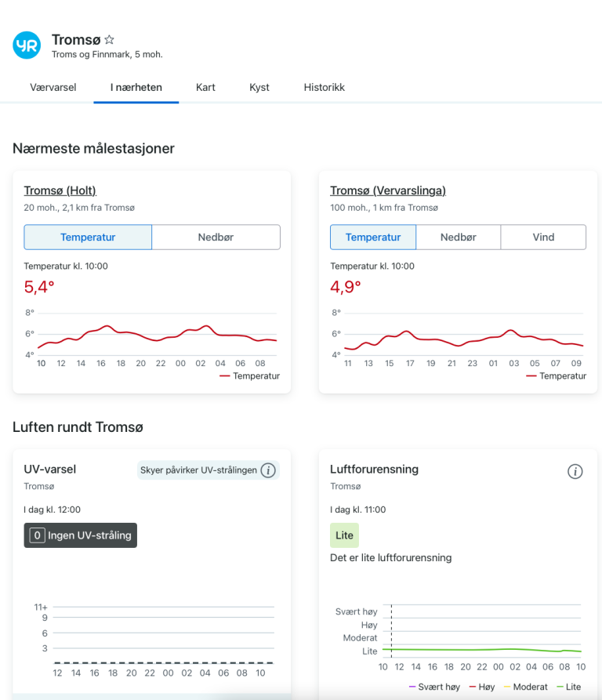602x700 pixels.
Task: Show Nedbør for Tromsø (Vervarslinga)
Action: [459, 237]
